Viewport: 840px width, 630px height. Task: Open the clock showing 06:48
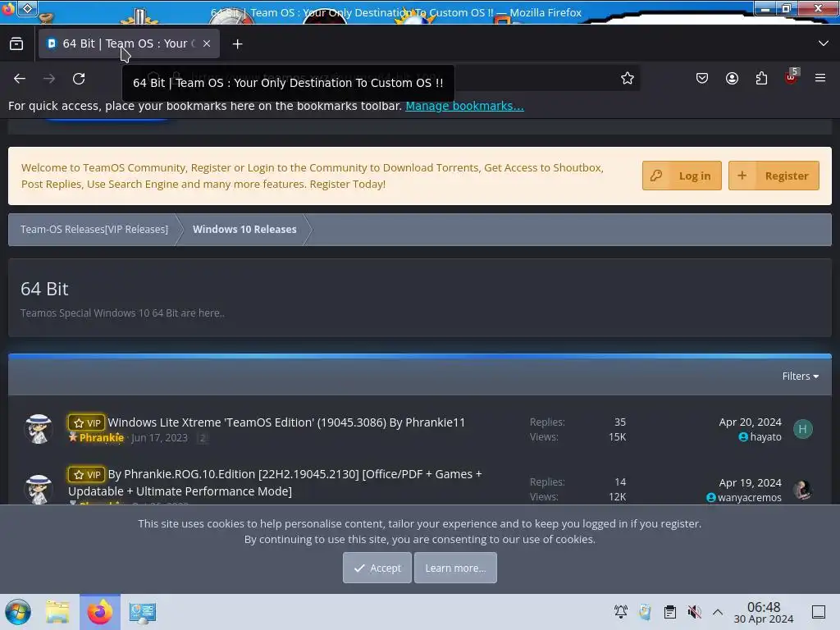pos(764,612)
